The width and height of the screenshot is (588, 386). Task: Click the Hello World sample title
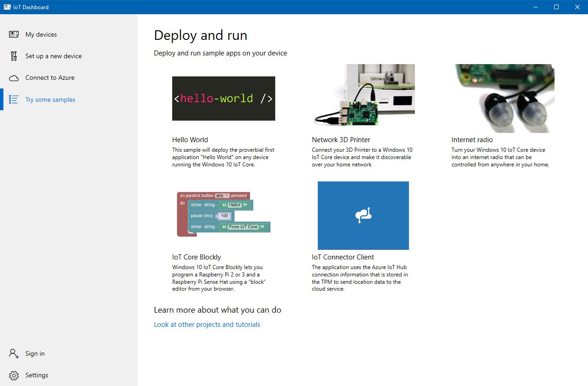point(190,140)
